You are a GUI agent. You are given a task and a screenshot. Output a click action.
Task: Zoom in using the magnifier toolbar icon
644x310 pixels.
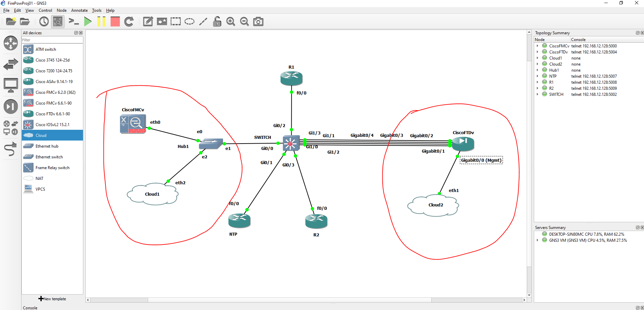[x=231, y=22]
